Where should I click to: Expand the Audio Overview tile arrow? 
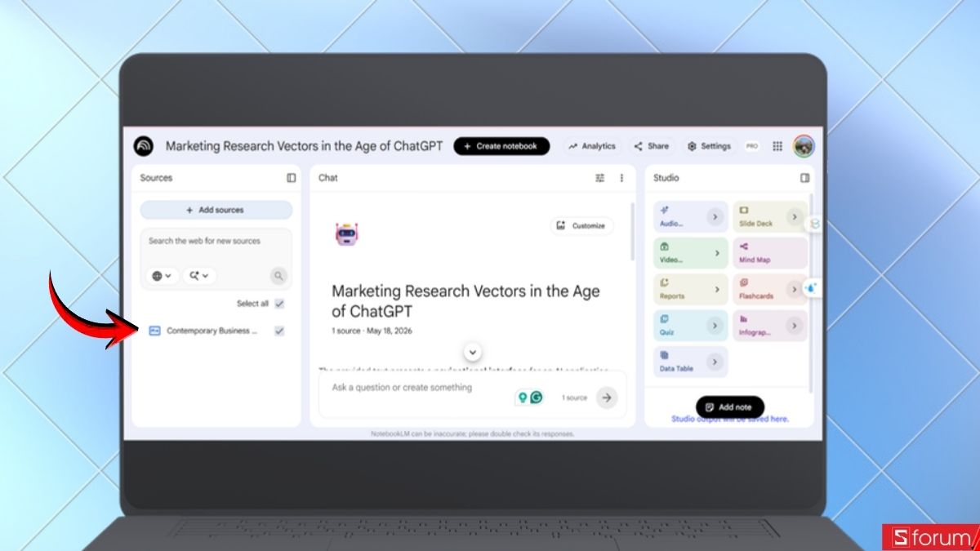[x=715, y=216]
